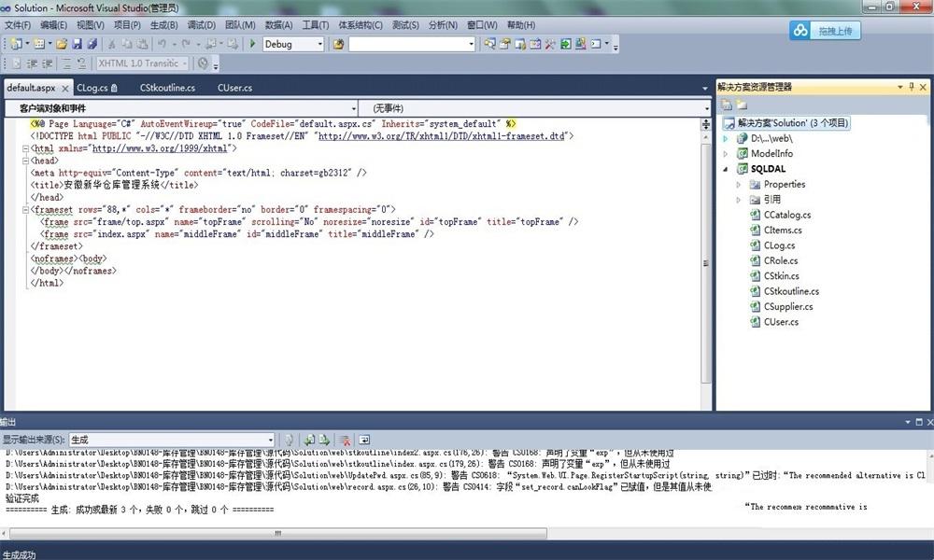Screen dimensions: 934x560
Task: Open the Toolbox via wrench-and-hammer icon
Action: 550,44
